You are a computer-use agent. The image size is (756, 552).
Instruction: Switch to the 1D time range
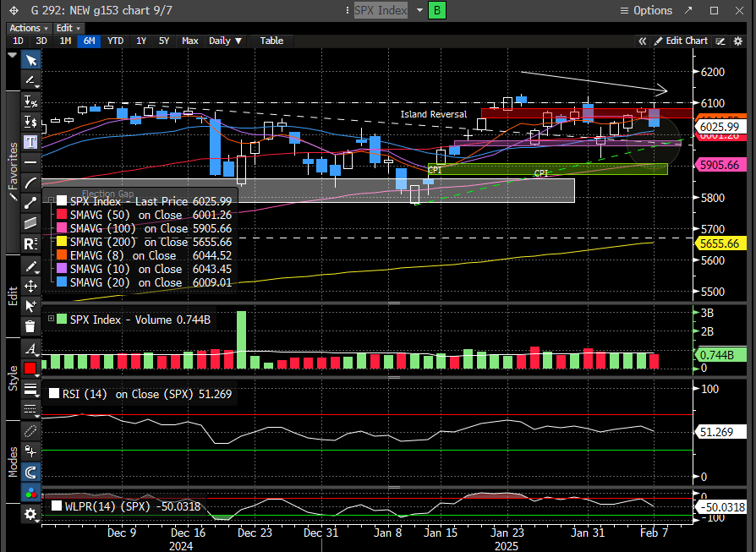click(x=18, y=41)
